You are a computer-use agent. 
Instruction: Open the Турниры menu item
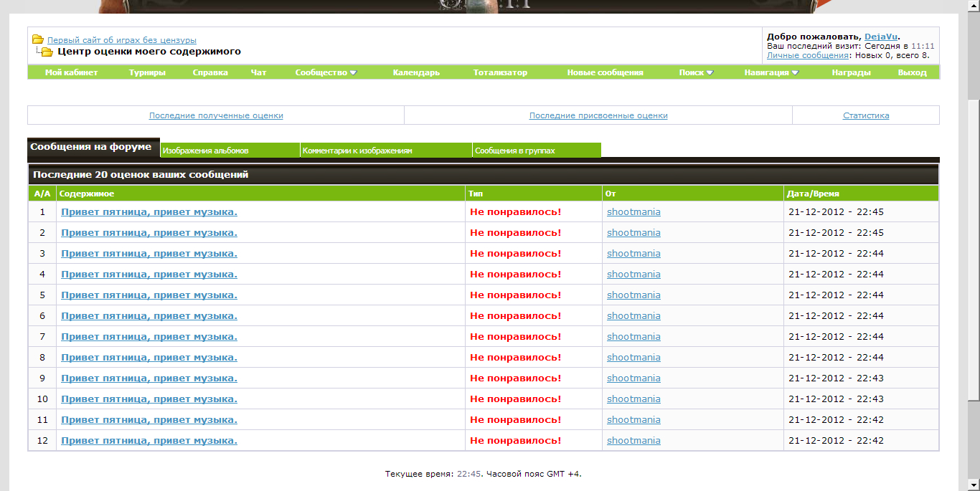pyautogui.click(x=147, y=72)
